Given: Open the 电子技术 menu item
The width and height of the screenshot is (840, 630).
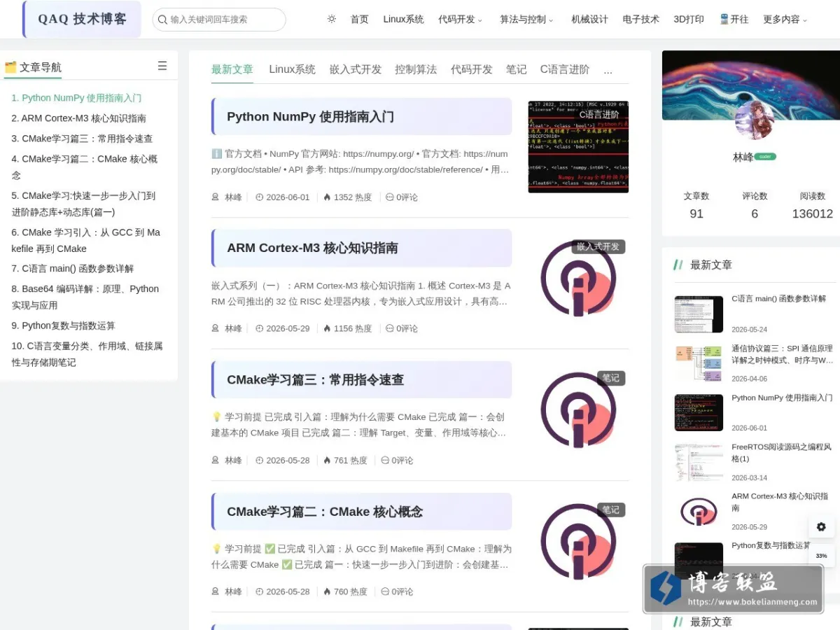Looking at the screenshot, I should click(x=640, y=19).
